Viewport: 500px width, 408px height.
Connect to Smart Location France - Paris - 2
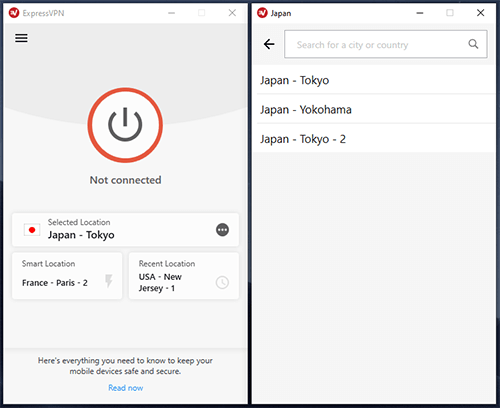(67, 276)
